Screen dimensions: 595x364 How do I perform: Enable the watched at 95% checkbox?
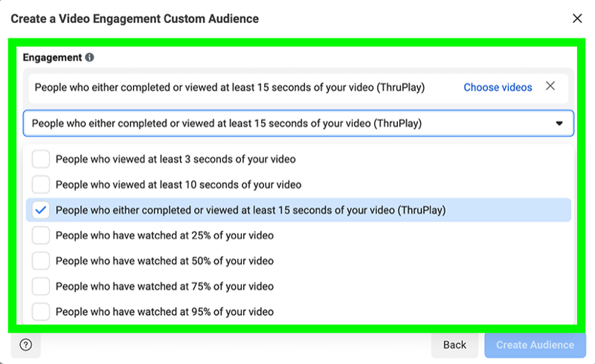coord(41,311)
